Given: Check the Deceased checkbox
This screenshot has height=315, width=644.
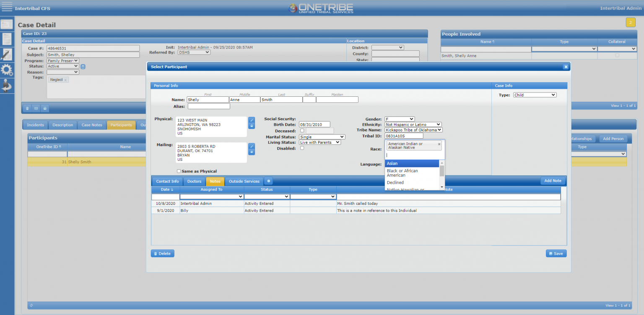Looking at the screenshot, I should pos(302,131).
